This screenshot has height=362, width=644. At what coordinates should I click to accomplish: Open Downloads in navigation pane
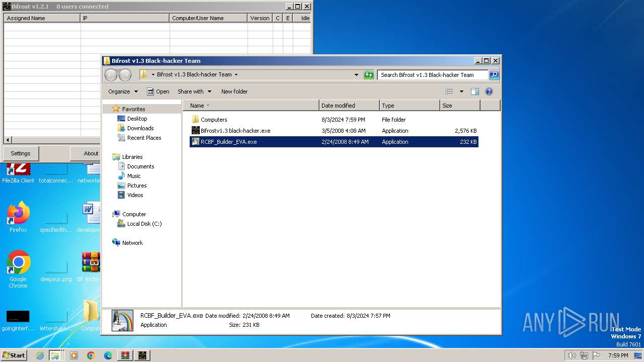click(x=140, y=128)
